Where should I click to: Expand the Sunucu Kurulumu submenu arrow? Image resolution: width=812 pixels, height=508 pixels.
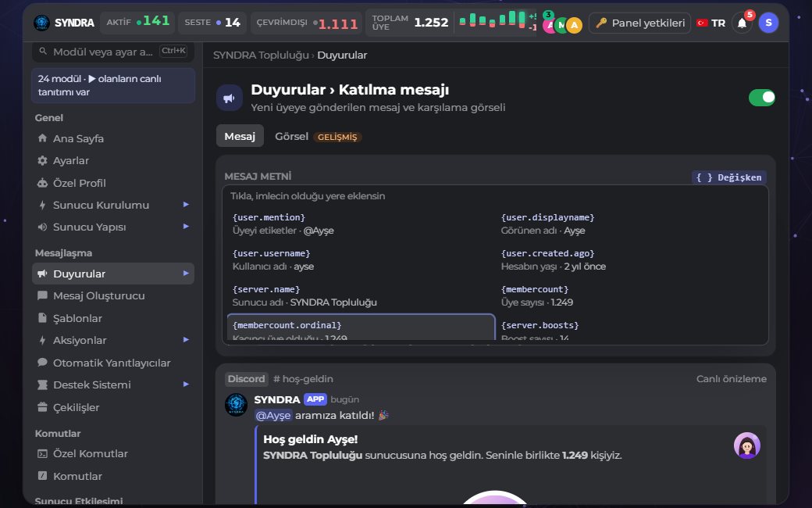186,205
